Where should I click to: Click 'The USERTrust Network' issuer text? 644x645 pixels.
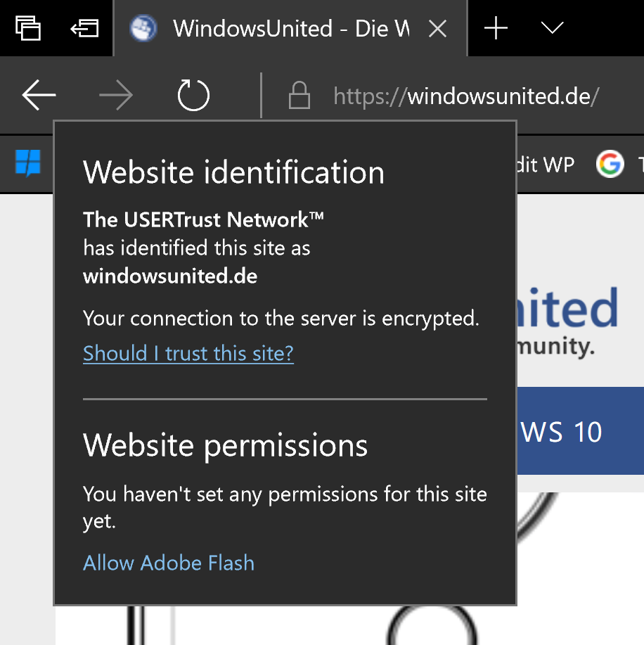[x=204, y=219]
